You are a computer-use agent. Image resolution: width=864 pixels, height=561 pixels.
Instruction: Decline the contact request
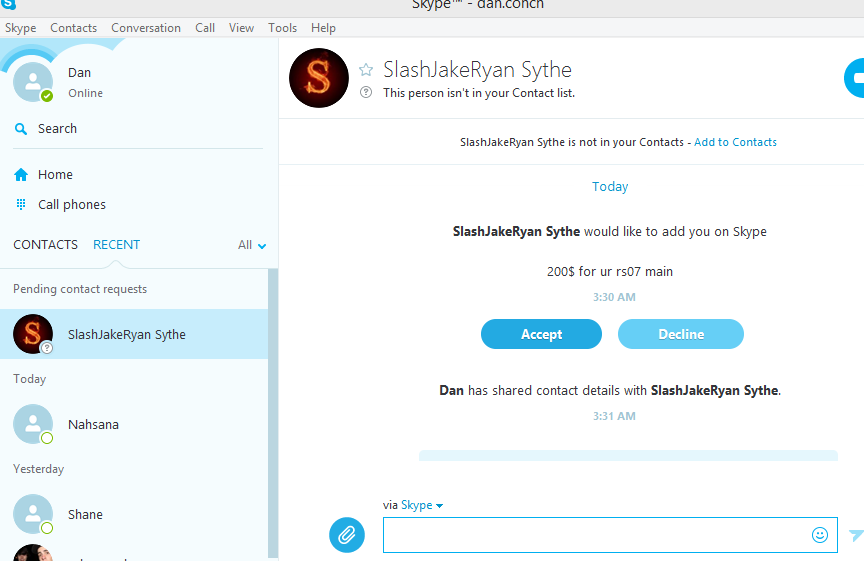tap(681, 334)
